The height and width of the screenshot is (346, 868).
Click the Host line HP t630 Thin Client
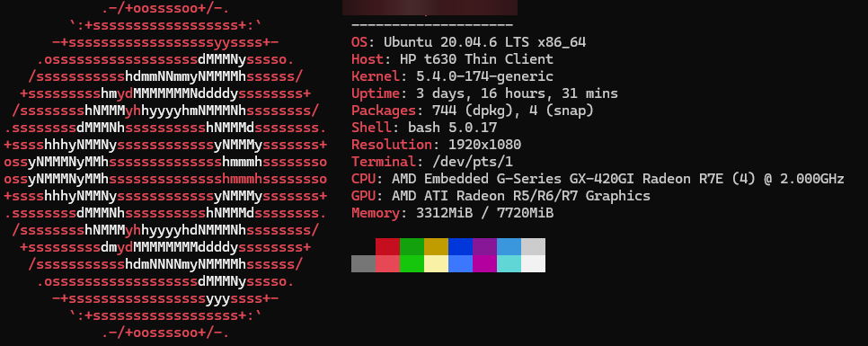click(452, 59)
